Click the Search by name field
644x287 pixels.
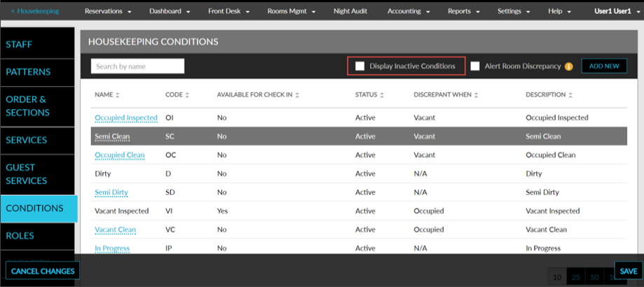[137, 66]
